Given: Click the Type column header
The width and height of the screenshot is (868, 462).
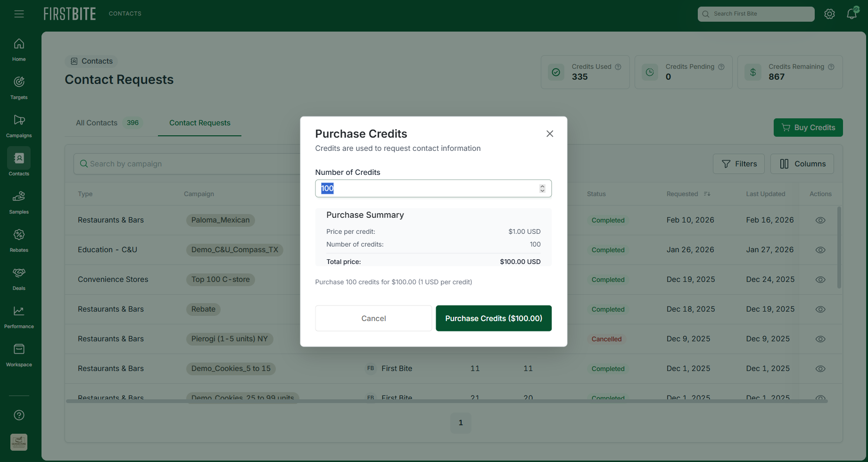Looking at the screenshot, I should (x=85, y=194).
